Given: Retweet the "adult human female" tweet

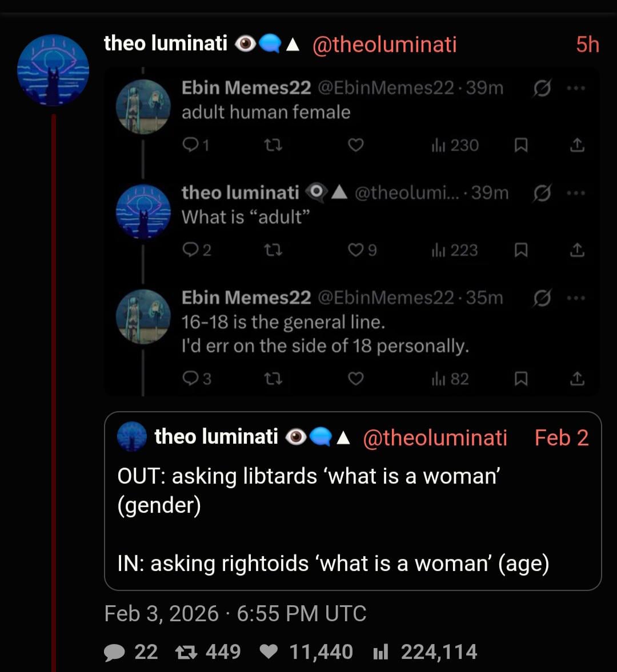Looking at the screenshot, I should click(x=274, y=146).
